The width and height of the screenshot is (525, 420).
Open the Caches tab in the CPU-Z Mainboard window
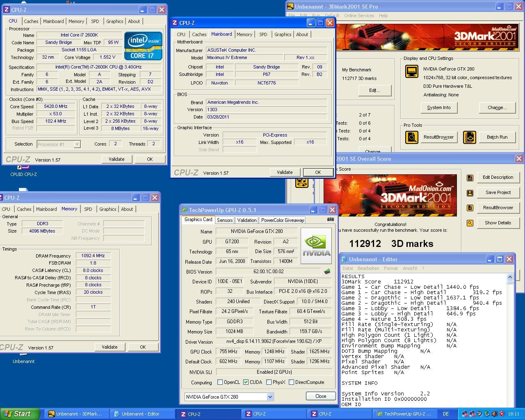[199, 34]
